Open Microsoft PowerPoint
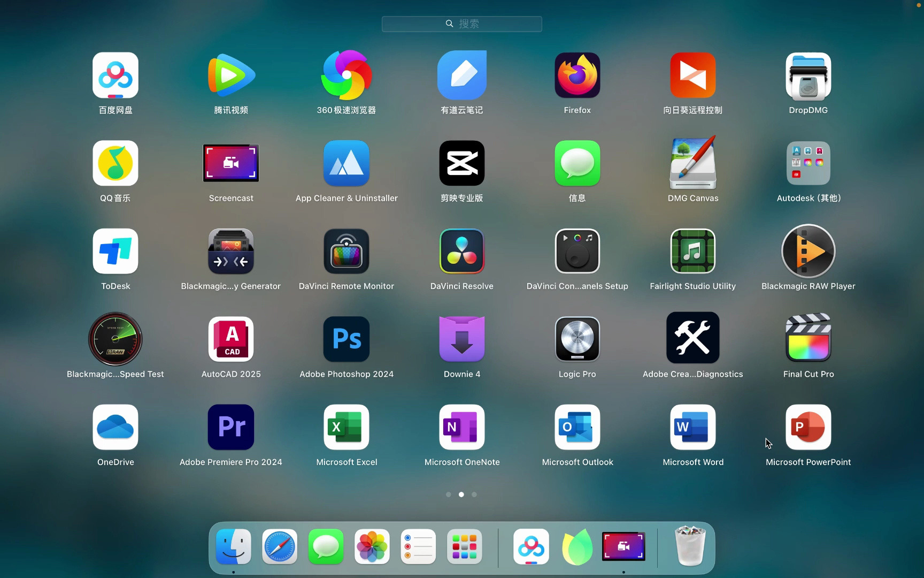This screenshot has width=924, height=578. 808,427
